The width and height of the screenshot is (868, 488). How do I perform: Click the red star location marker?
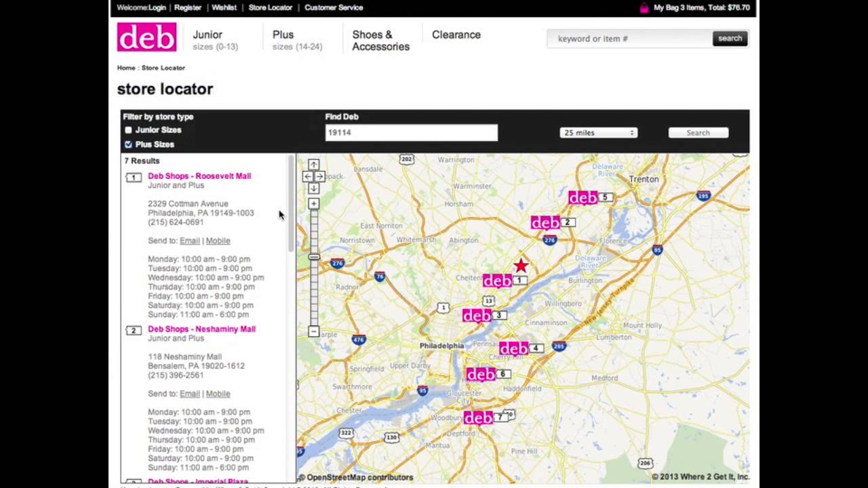pyautogui.click(x=520, y=265)
